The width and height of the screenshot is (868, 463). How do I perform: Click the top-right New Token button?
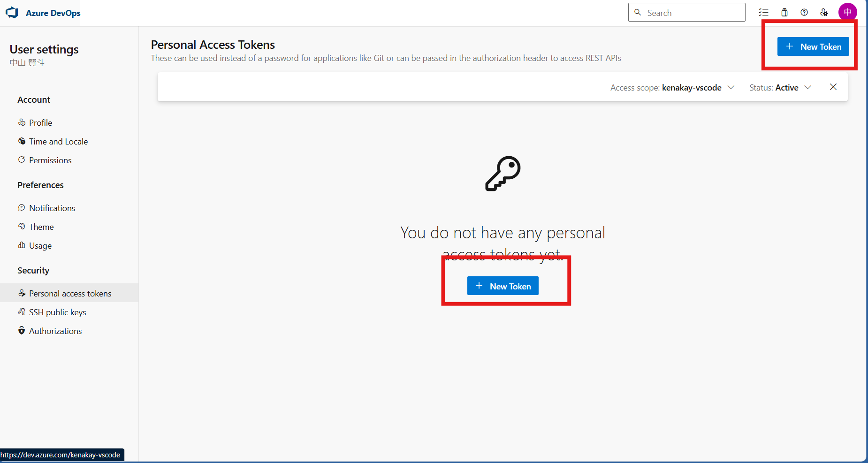pyautogui.click(x=813, y=46)
